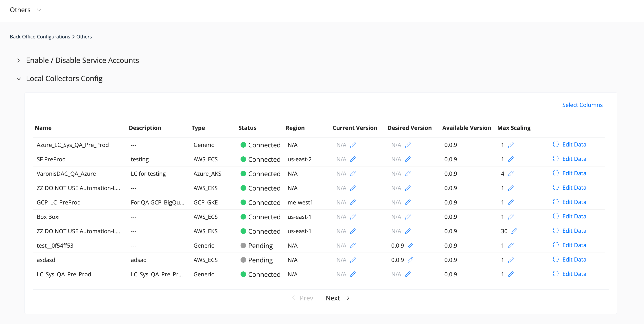Open Edit Data for LC_Sys_QA_Pre_Prod
This screenshot has height=324, width=644.
click(x=569, y=274)
